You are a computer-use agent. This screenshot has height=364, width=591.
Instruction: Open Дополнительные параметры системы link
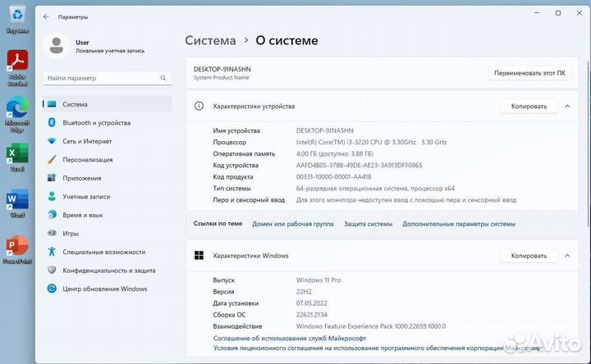pos(459,224)
